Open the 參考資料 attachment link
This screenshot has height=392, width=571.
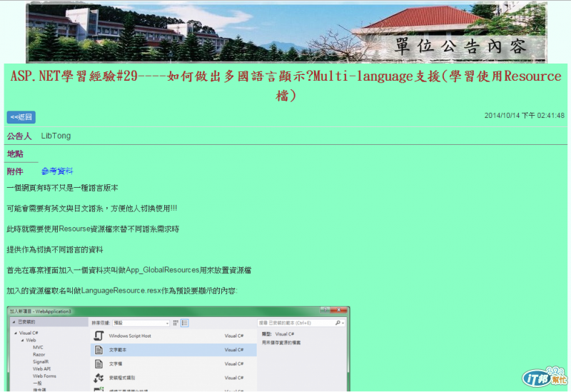point(57,171)
